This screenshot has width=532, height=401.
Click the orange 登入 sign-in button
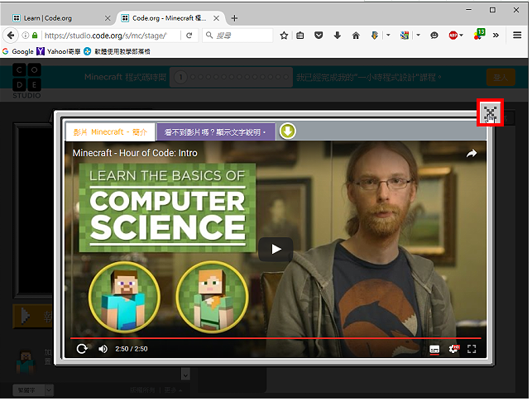coord(501,77)
